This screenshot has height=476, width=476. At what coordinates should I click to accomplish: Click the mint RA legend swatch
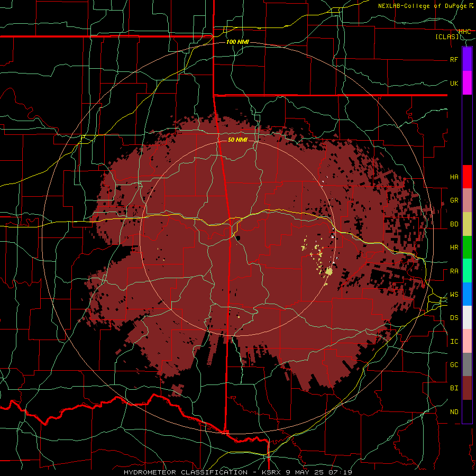pyautogui.click(x=467, y=271)
